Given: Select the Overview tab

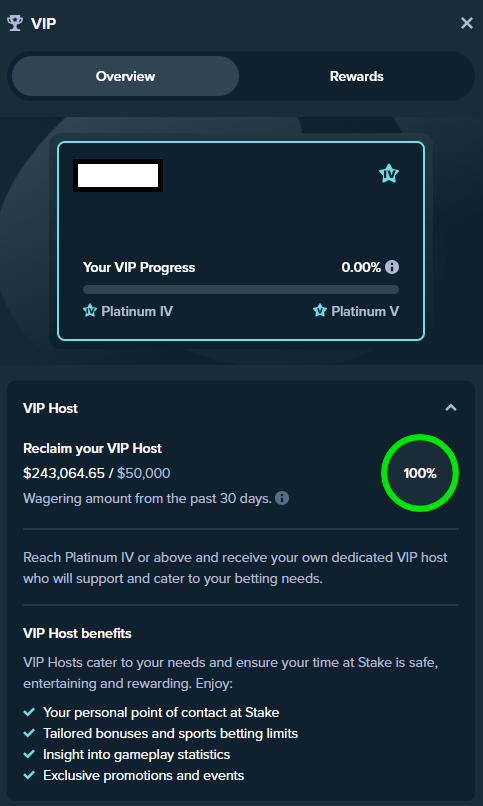Looking at the screenshot, I should [x=125, y=76].
